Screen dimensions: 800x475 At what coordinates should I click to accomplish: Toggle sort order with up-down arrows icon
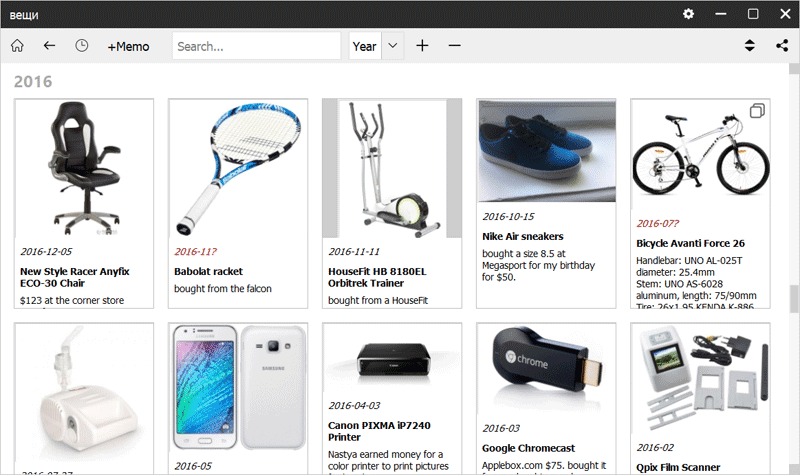click(x=749, y=46)
